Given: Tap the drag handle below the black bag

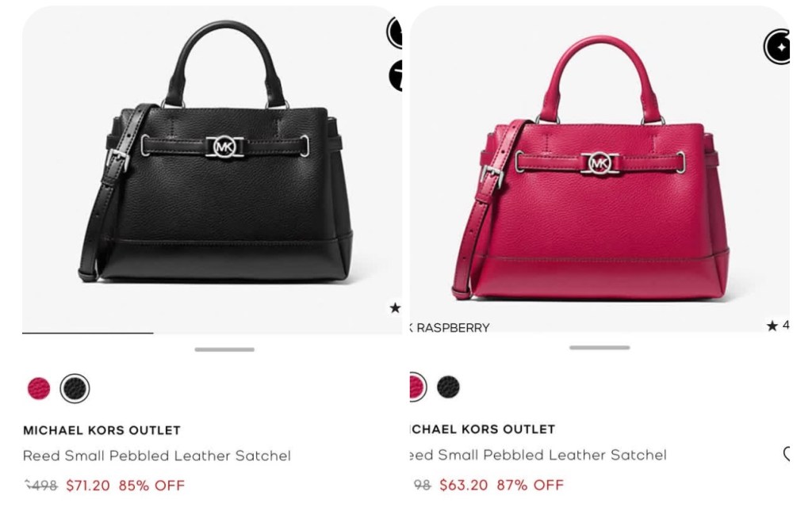Looking at the screenshot, I should (224, 349).
